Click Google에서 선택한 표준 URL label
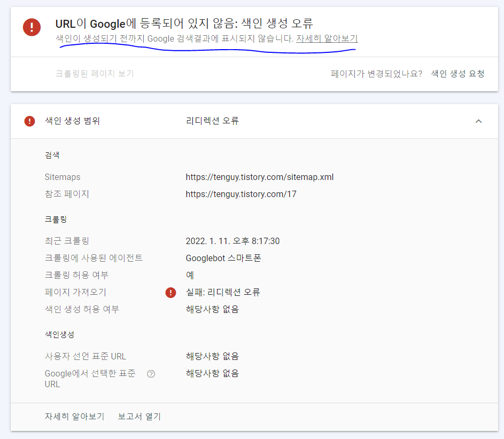 coord(90,379)
